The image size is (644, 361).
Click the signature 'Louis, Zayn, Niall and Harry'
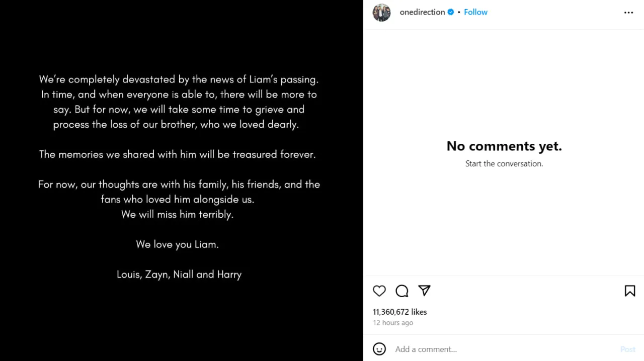[179, 275]
